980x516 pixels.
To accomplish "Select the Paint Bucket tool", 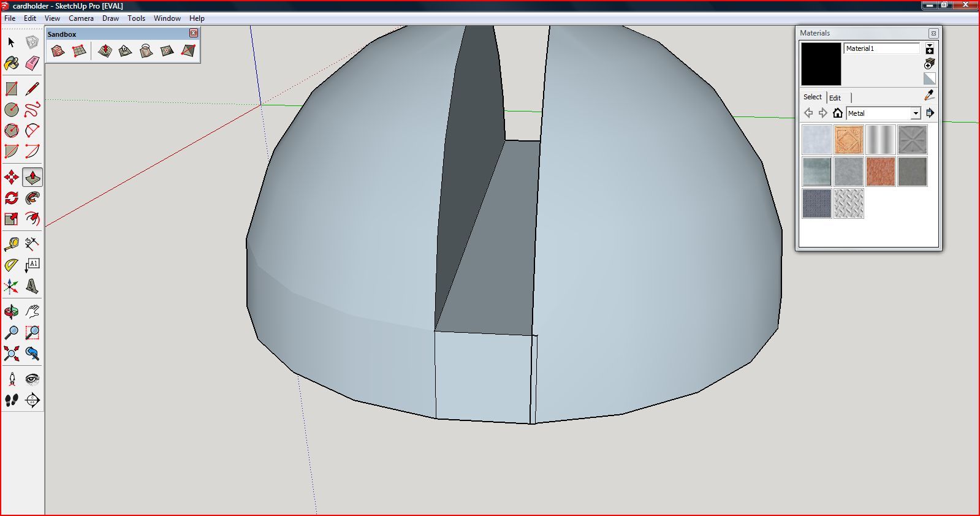I will click(x=11, y=63).
